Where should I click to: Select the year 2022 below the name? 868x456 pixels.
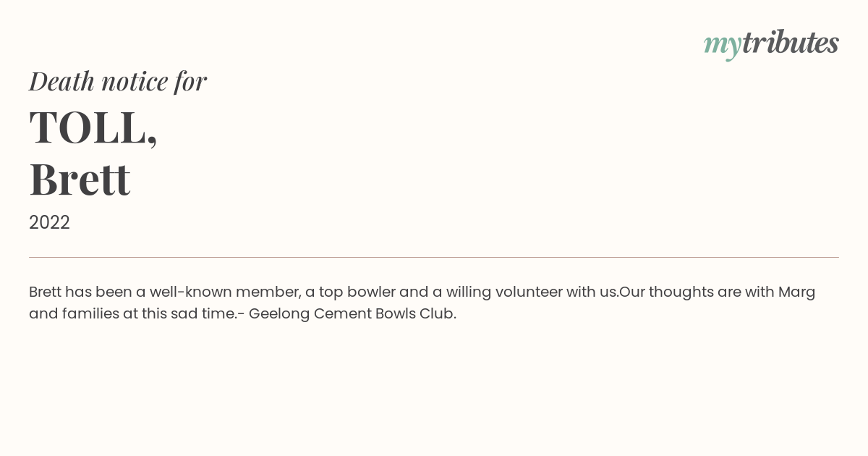[49, 222]
